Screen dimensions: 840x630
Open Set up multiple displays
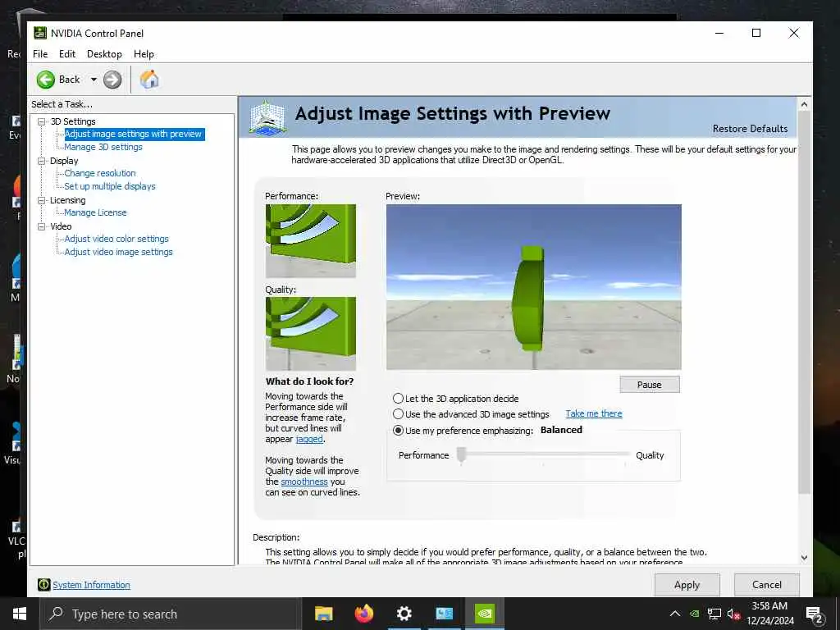click(110, 186)
